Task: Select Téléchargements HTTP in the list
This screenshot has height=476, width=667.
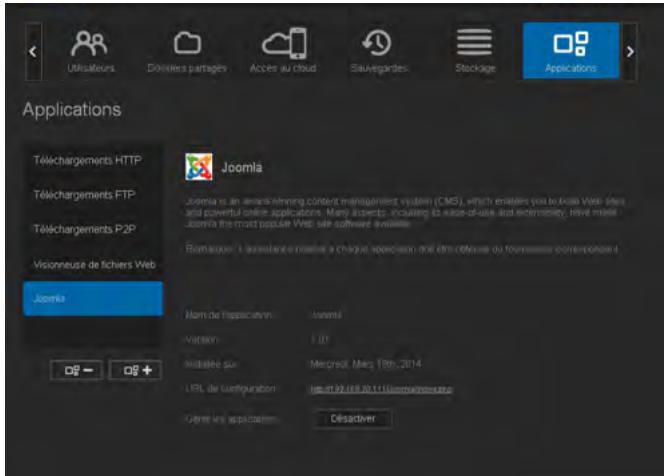Action: coord(93,161)
